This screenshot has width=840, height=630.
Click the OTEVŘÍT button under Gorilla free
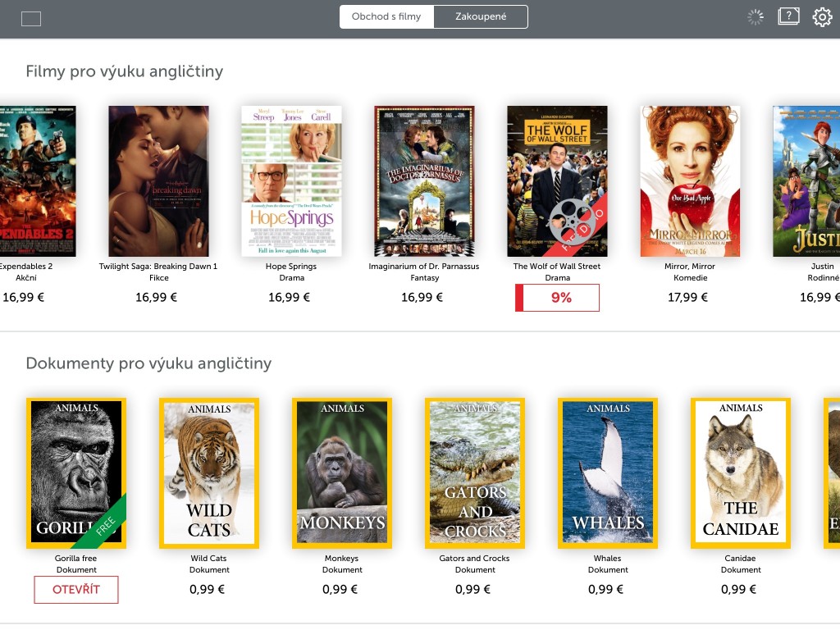pyautogui.click(x=76, y=589)
